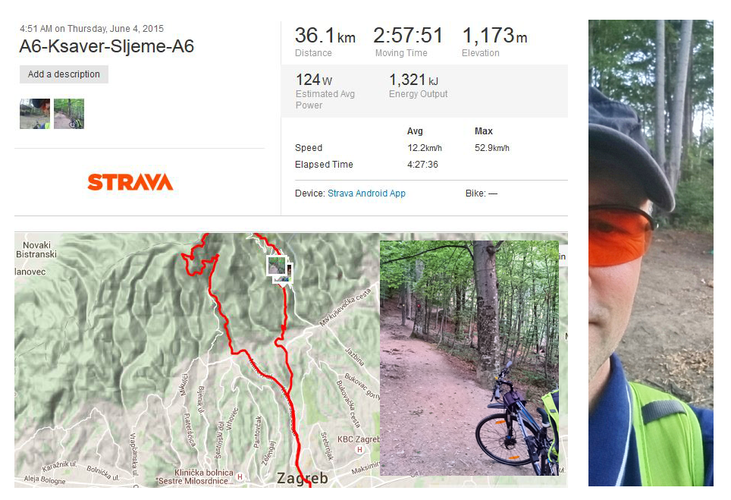Open the first photo thumbnail under the title
731x500 pixels.
[35, 114]
